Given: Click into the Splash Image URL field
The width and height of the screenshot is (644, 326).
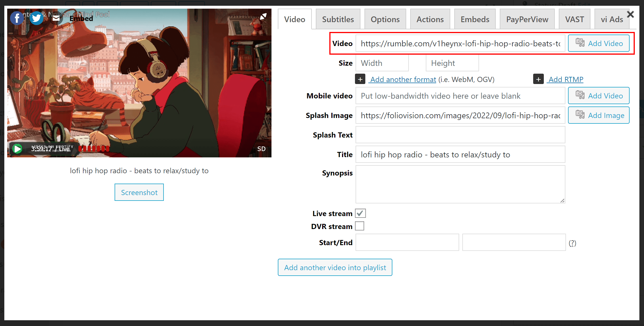Looking at the screenshot, I should click(460, 115).
